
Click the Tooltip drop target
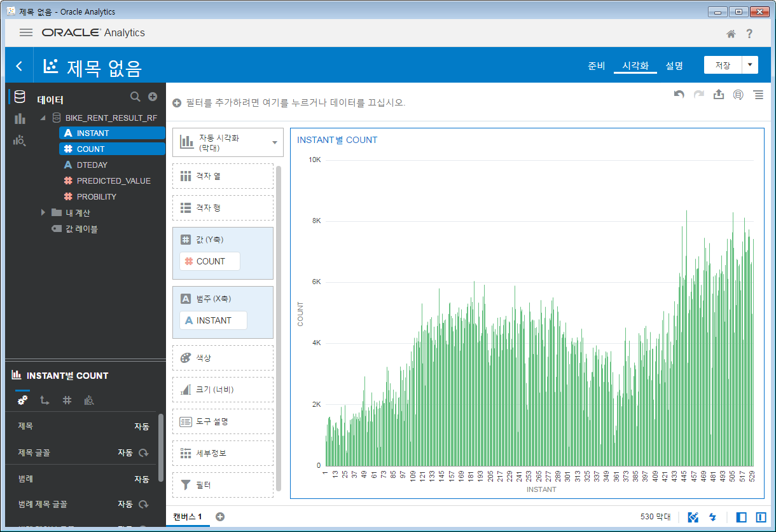pos(223,421)
